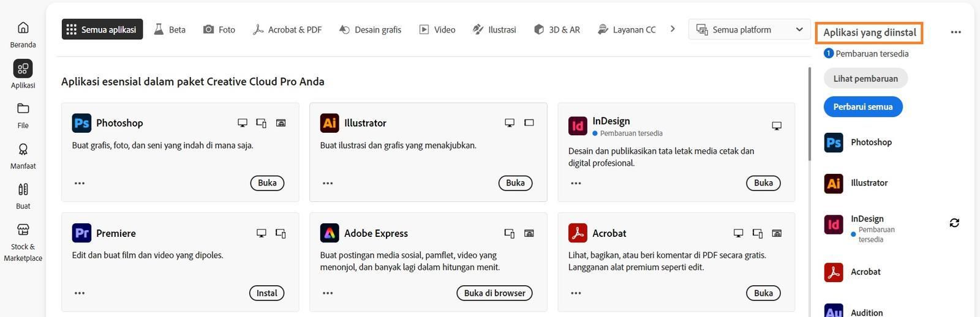The width and height of the screenshot is (980, 317).
Task: Open more options on InDesign card
Action: 576,183
